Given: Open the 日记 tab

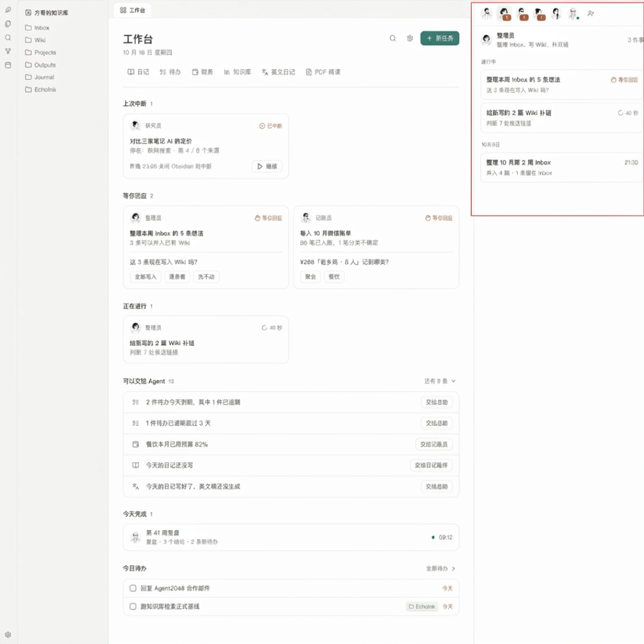Looking at the screenshot, I should (x=138, y=72).
